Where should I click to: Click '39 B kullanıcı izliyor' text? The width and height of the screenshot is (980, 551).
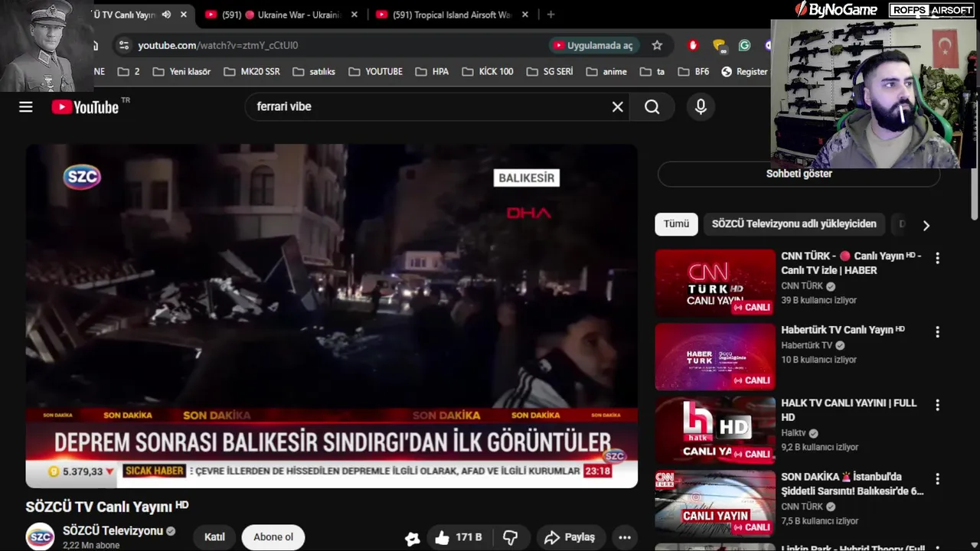point(818,300)
